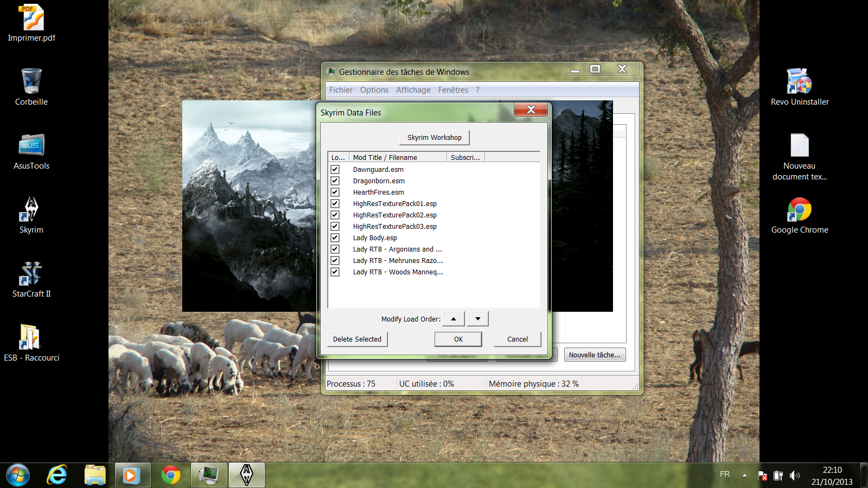Open the Corbeille recycle bin icon
The image size is (868, 488).
31,87
